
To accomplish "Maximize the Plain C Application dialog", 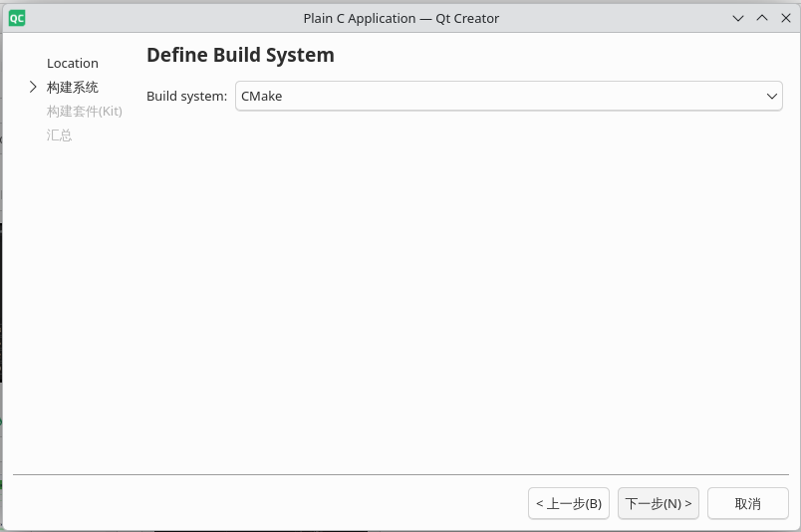I will click(762, 18).
